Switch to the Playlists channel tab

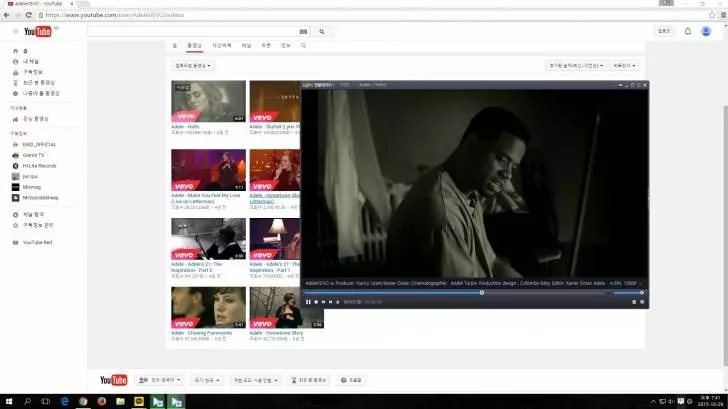221,45
